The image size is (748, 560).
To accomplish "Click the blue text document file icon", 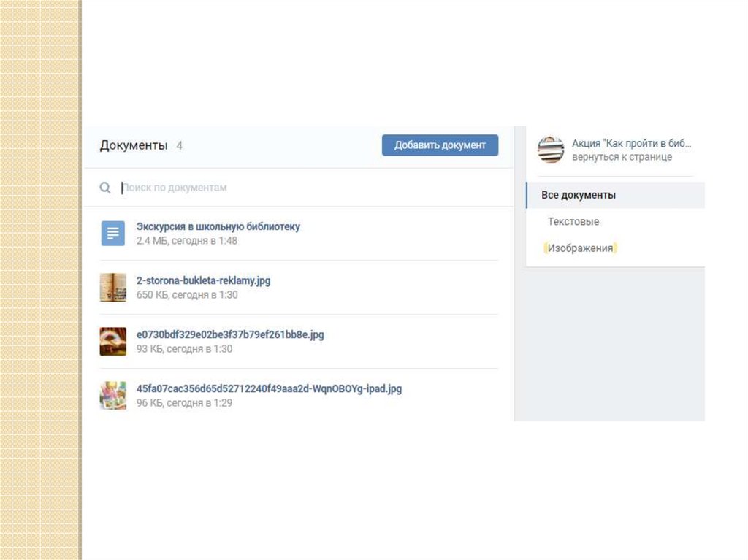I will (x=113, y=233).
